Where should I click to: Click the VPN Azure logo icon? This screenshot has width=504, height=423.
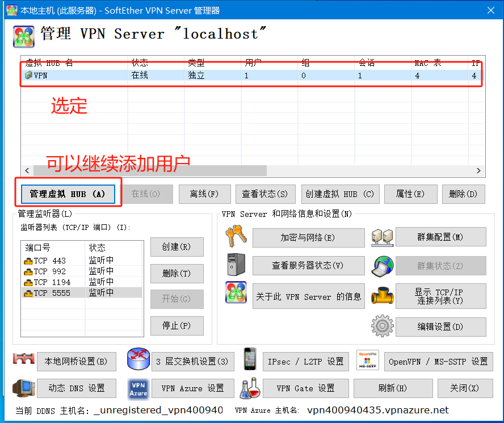tap(138, 389)
